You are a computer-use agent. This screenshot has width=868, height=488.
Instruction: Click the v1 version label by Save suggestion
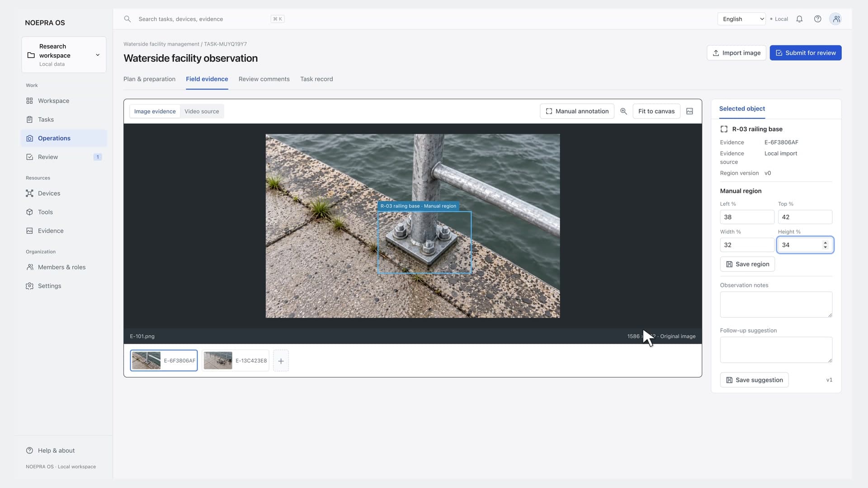point(829,380)
